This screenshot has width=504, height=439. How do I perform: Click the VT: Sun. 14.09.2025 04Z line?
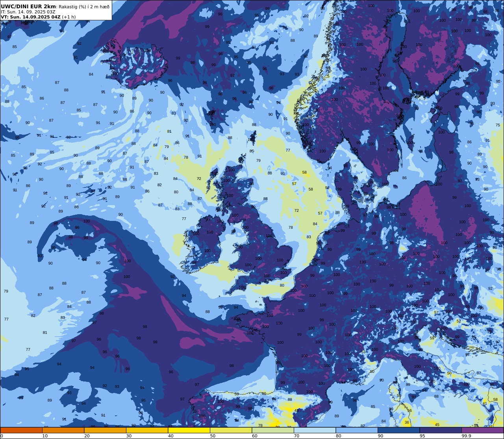(31, 17)
